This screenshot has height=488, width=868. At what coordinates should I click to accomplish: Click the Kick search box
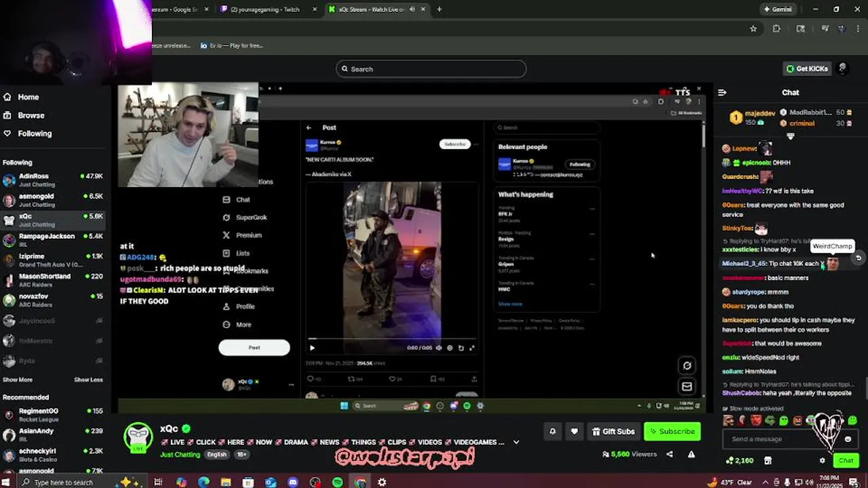tap(431, 68)
